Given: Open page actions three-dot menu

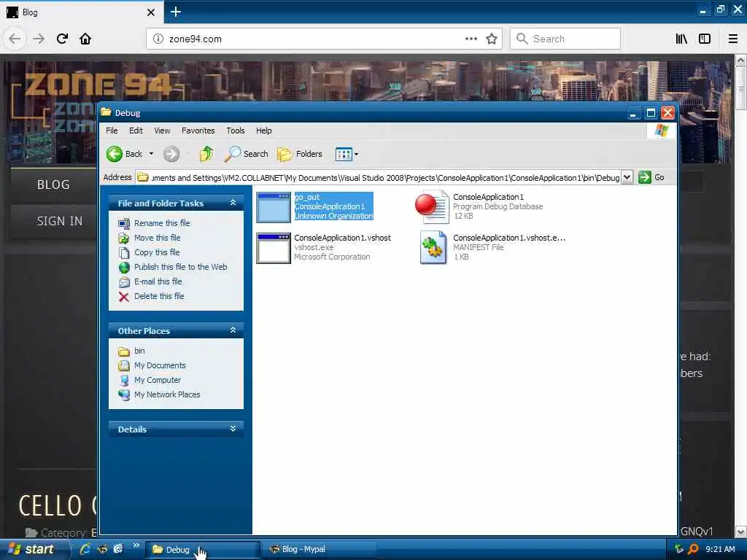Looking at the screenshot, I should 471,39.
